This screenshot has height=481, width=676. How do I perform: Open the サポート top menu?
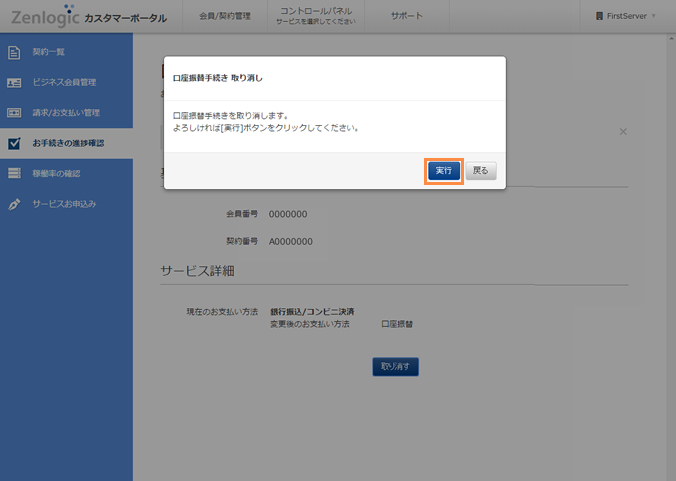407,16
